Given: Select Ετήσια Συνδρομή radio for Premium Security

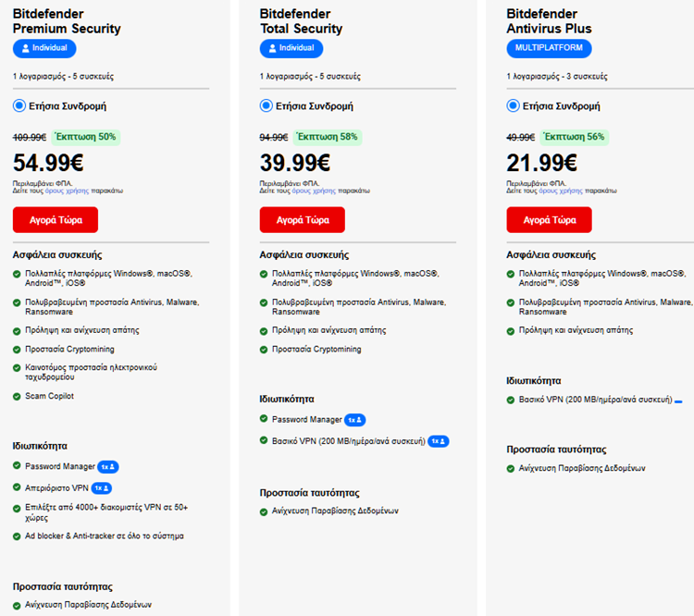Looking at the screenshot, I should click(x=19, y=105).
